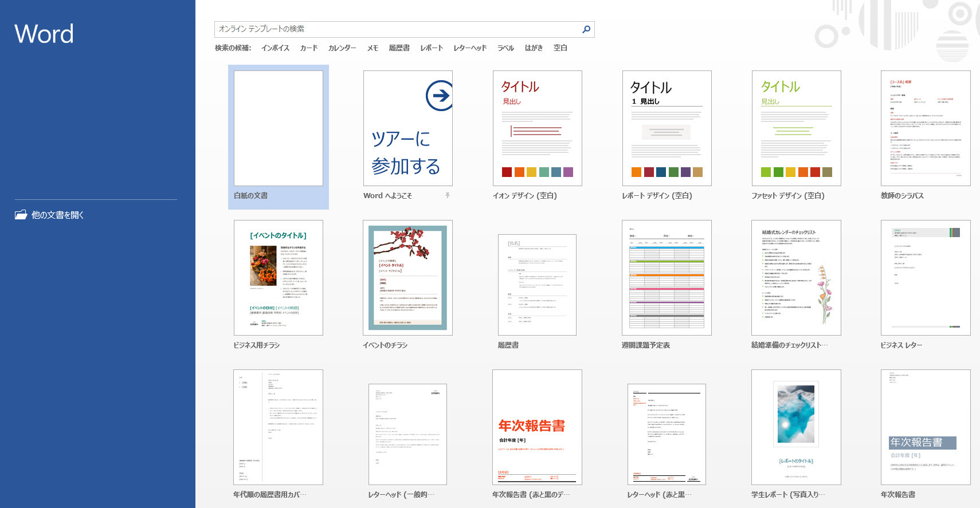Open the 結婚準備のチェックリスト template

click(797, 278)
